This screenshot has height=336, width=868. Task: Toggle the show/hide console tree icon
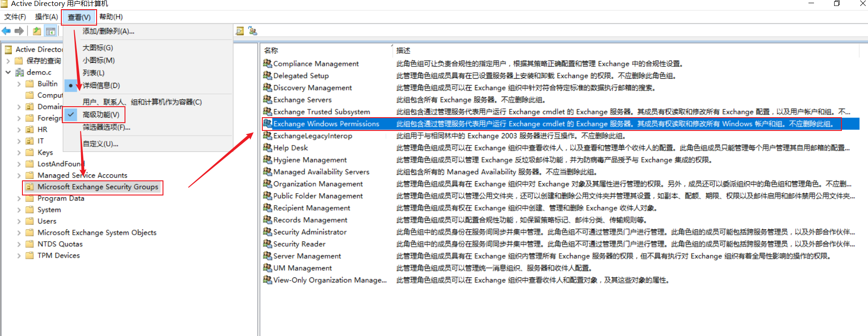coord(51,31)
